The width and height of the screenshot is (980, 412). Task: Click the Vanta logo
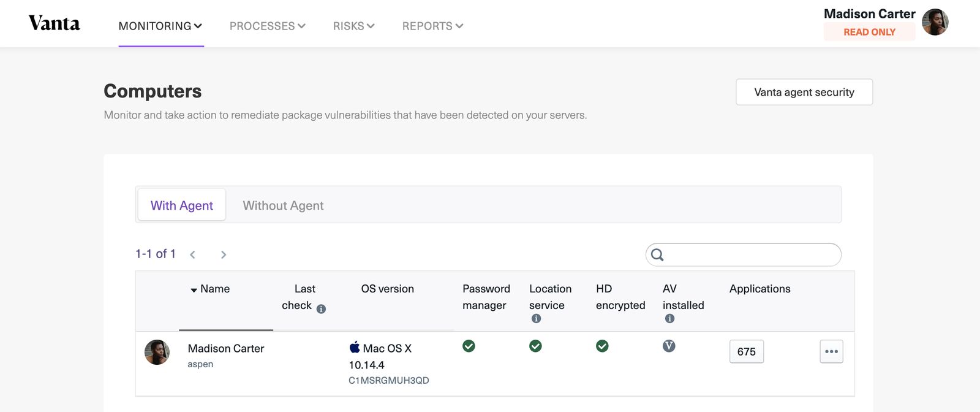[55, 23]
